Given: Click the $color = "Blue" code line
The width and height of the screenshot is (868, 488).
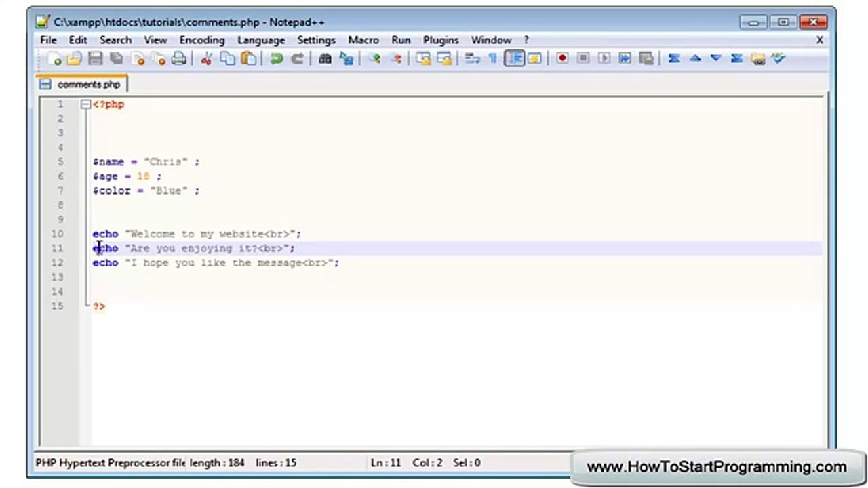Looking at the screenshot, I should click(x=146, y=190).
